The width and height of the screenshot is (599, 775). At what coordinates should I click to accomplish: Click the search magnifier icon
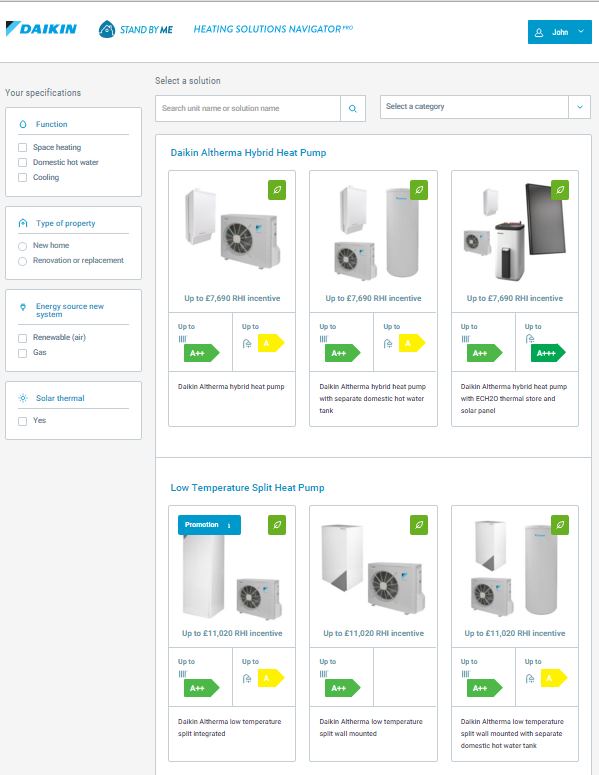[x=352, y=108]
